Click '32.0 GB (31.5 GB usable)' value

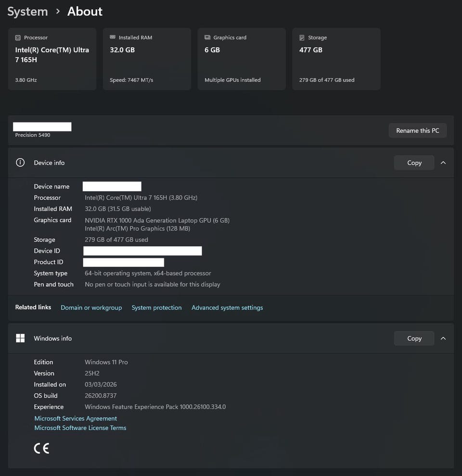click(118, 209)
